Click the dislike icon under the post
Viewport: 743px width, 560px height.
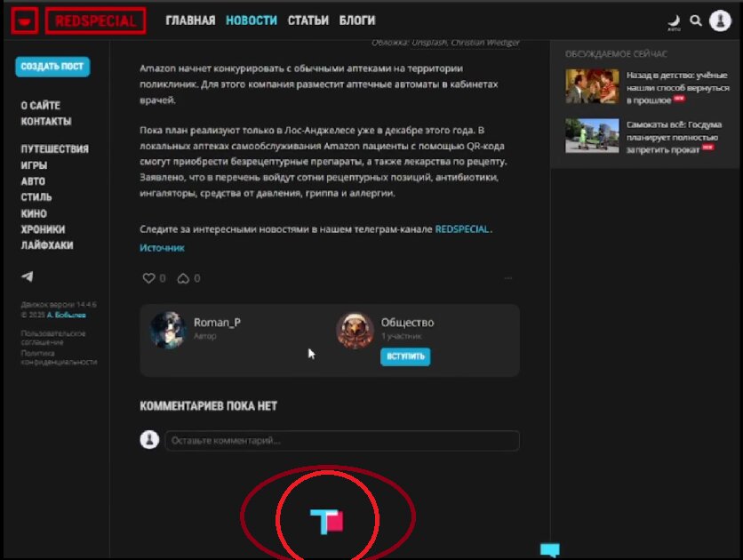183,278
